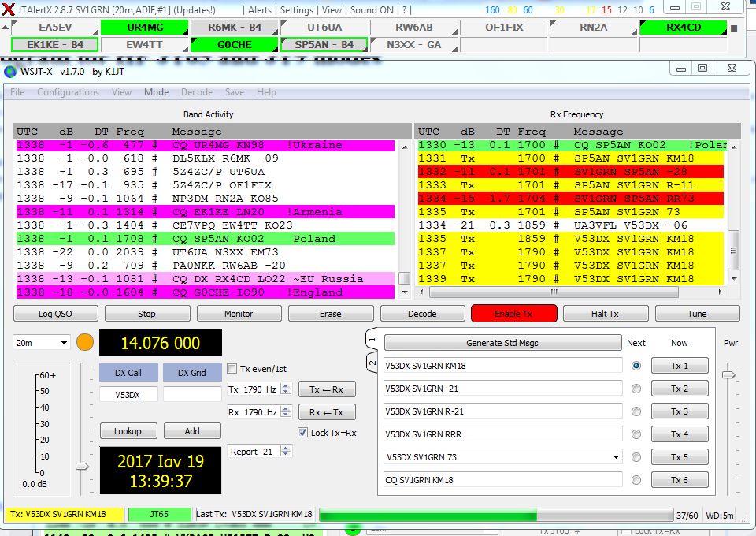Disable the red Enable Tx button

point(513,313)
